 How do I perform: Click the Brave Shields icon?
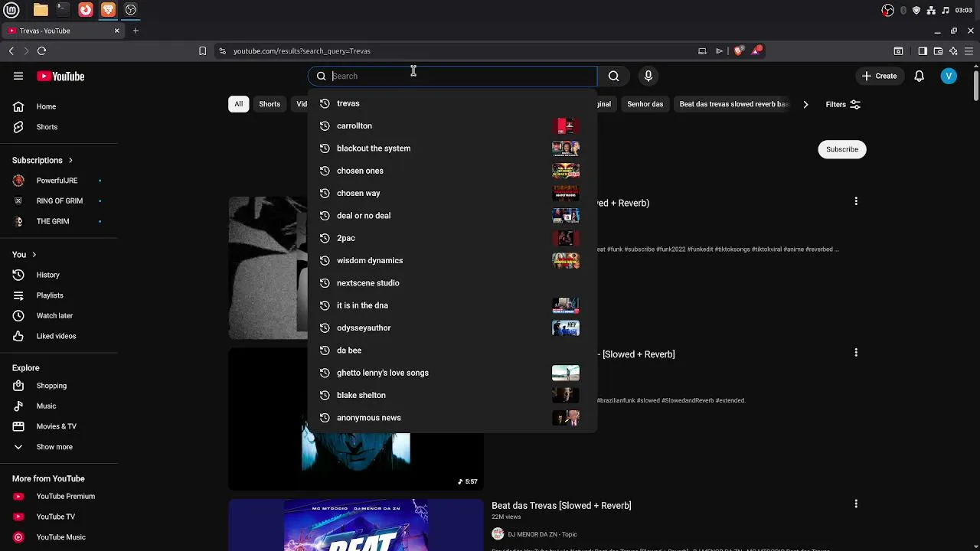coord(738,51)
